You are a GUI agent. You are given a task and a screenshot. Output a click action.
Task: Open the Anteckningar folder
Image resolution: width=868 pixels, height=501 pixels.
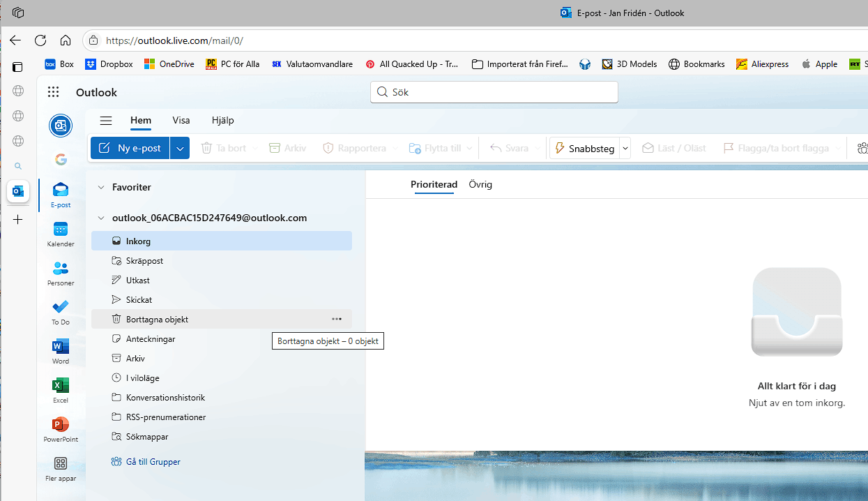coord(222,338)
